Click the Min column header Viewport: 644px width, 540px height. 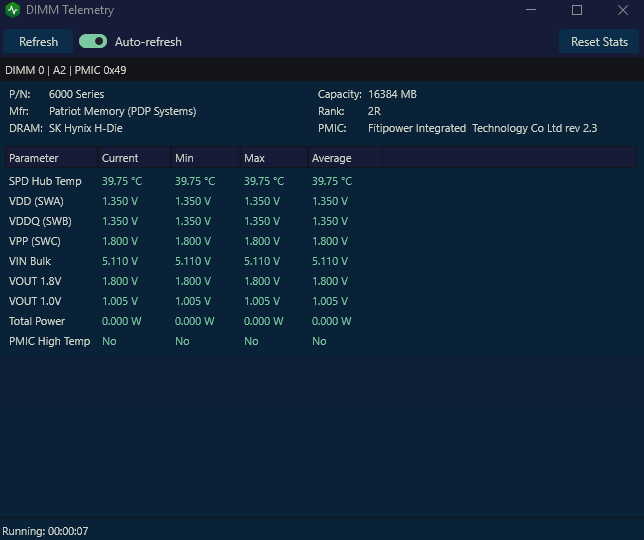coord(205,158)
